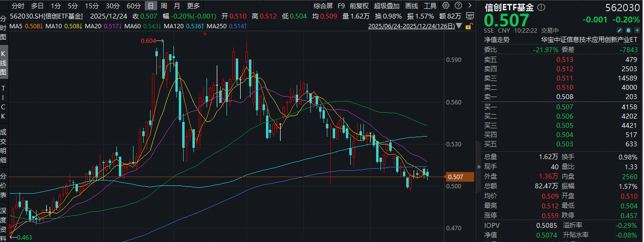Click the WP monitor icon
This screenshot has width=644, height=242.
point(470,16)
